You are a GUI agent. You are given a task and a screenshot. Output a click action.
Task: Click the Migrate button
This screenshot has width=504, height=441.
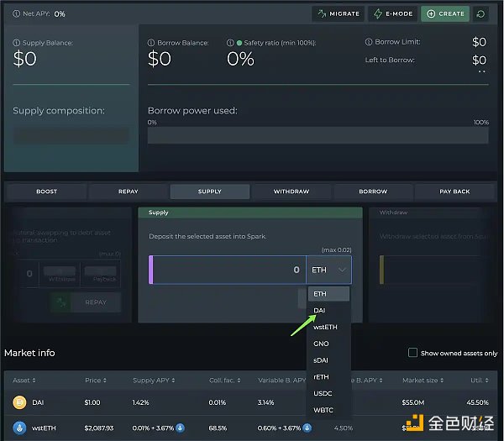[x=339, y=13]
